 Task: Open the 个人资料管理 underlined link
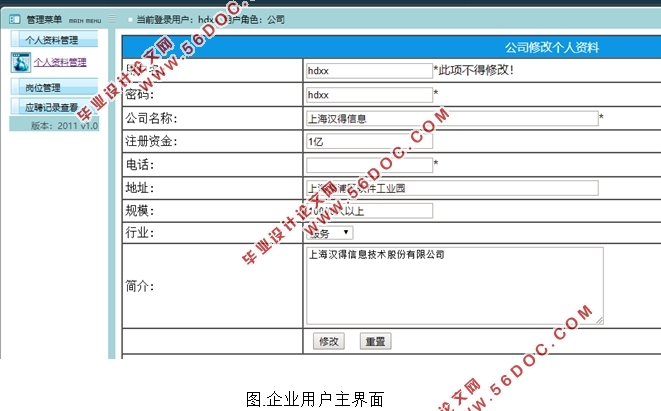60,62
